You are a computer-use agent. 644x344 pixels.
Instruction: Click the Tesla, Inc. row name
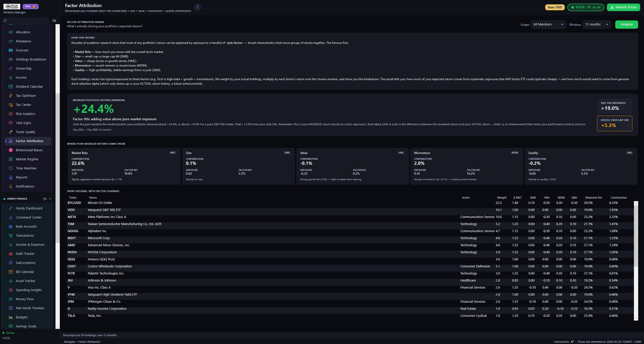[95, 316]
